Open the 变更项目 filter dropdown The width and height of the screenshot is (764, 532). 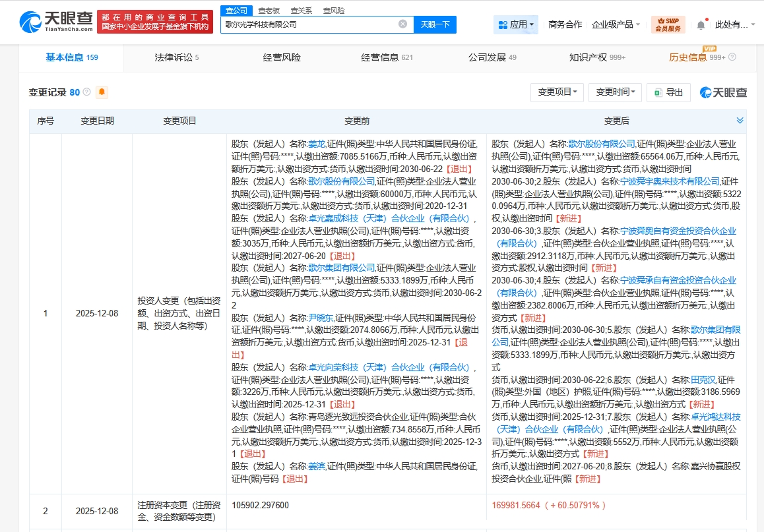(x=557, y=92)
